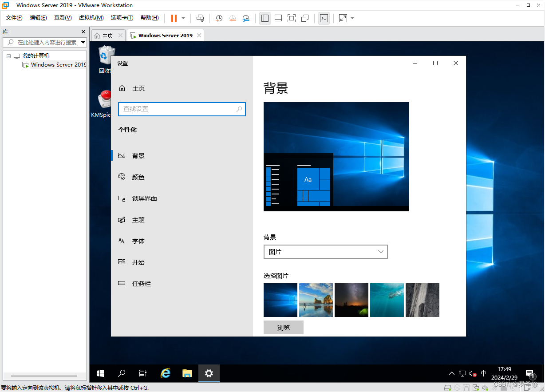Open 锁屏界面 settings page
The height and width of the screenshot is (392, 545).
[x=182, y=198]
